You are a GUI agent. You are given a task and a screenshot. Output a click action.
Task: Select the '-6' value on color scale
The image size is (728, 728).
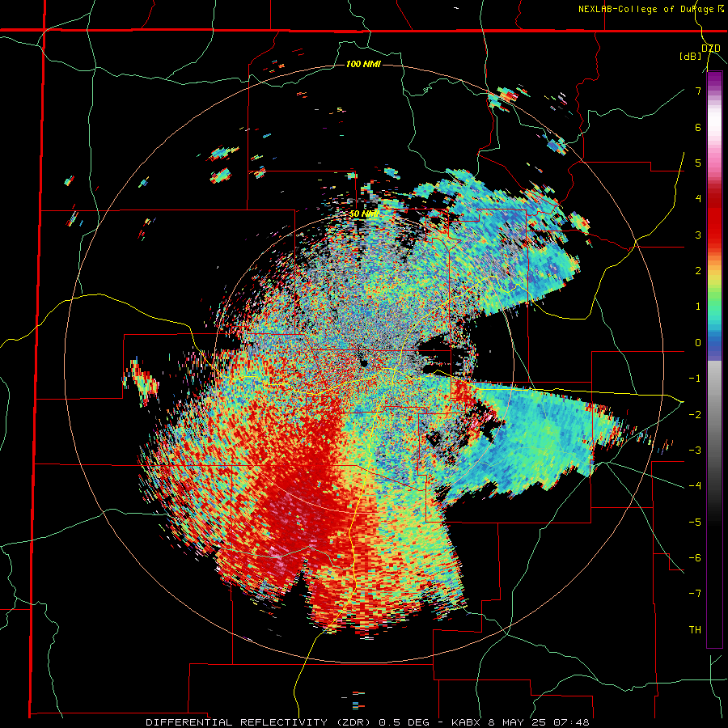click(x=695, y=558)
